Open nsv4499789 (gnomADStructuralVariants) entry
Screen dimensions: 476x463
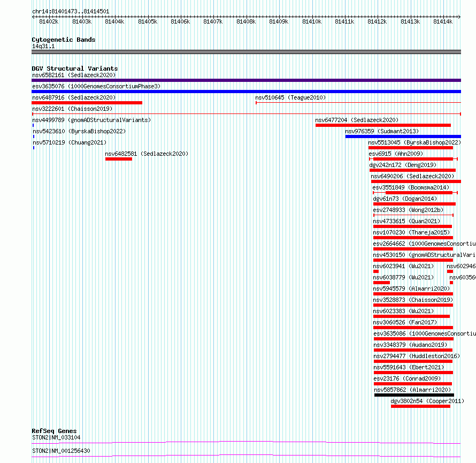pyautogui.click(x=91, y=120)
